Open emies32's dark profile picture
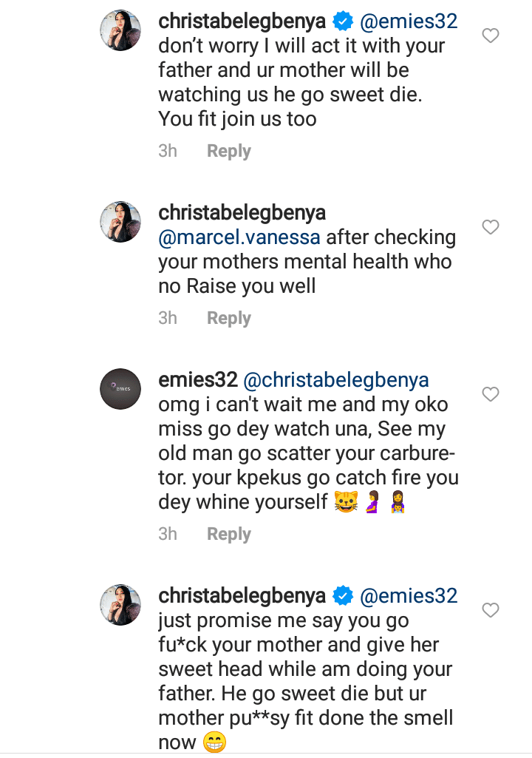The height and width of the screenshot is (758, 532). [120, 388]
